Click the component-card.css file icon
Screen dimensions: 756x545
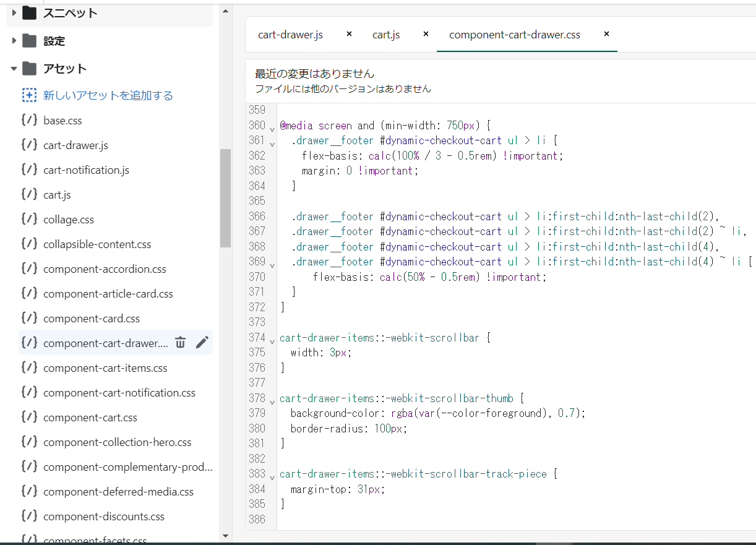(x=29, y=318)
